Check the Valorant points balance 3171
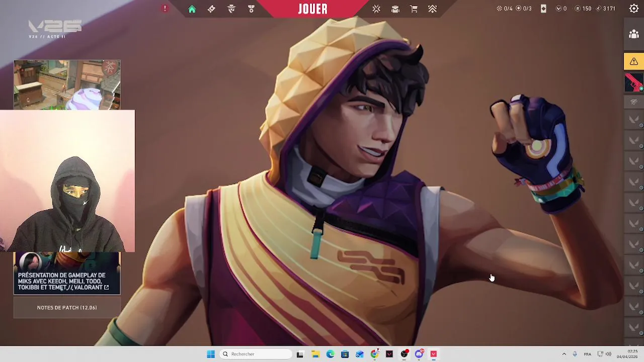The image size is (644, 362). [606, 9]
